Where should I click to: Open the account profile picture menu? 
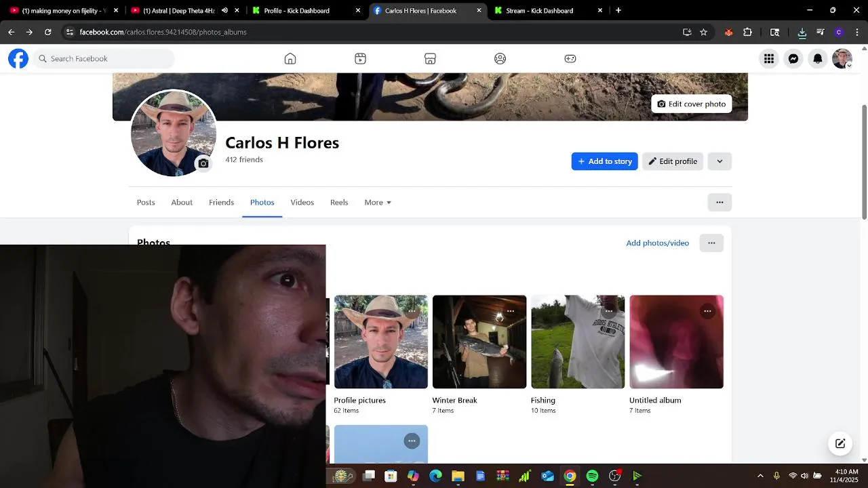coord(842,59)
